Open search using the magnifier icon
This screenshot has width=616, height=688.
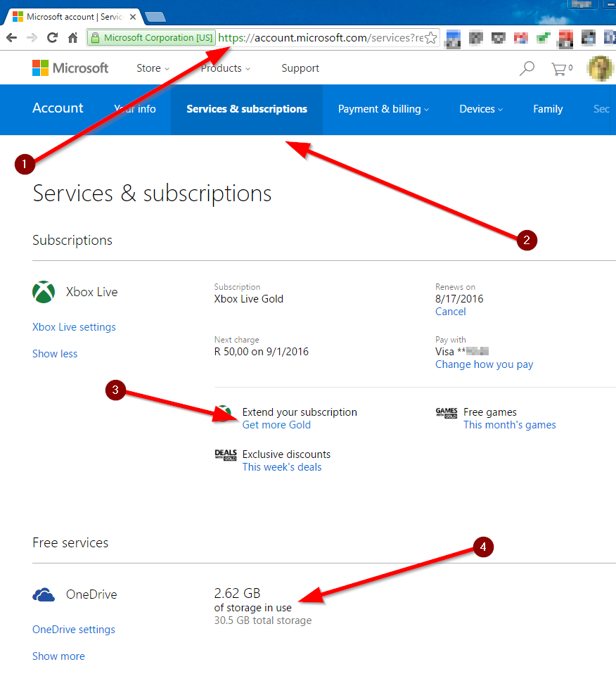(x=526, y=68)
